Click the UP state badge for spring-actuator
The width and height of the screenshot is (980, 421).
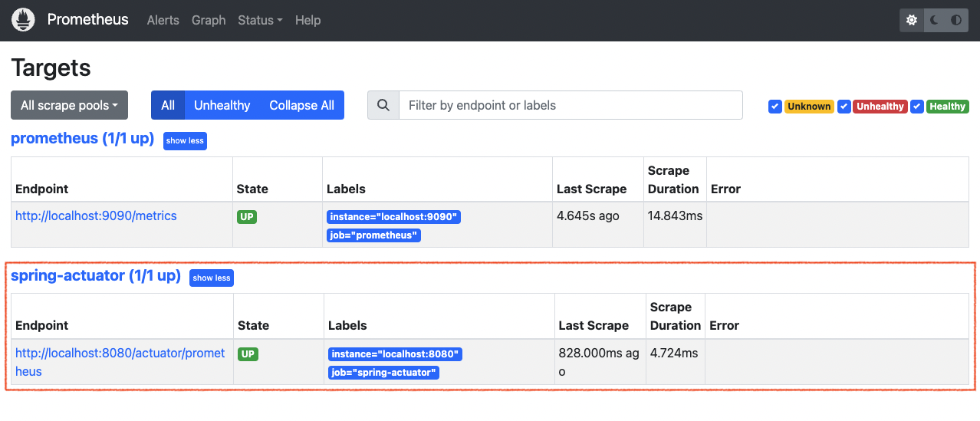click(x=248, y=354)
